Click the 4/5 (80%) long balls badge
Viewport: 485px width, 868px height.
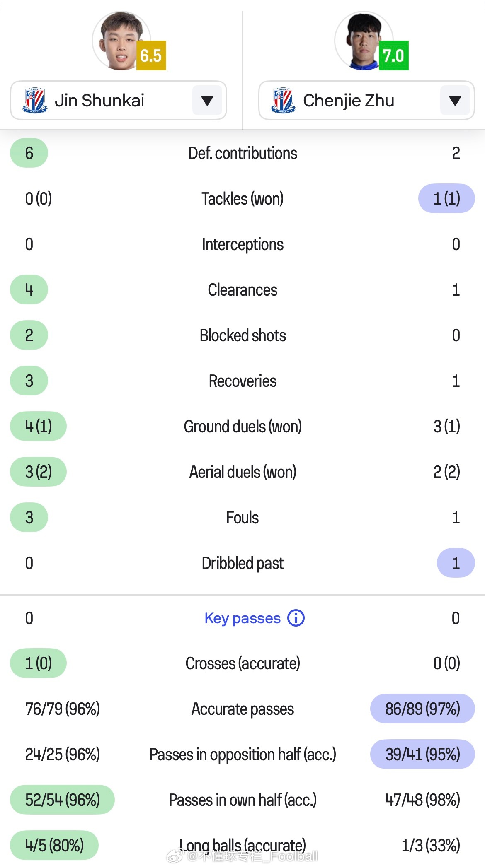pyautogui.click(x=54, y=845)
